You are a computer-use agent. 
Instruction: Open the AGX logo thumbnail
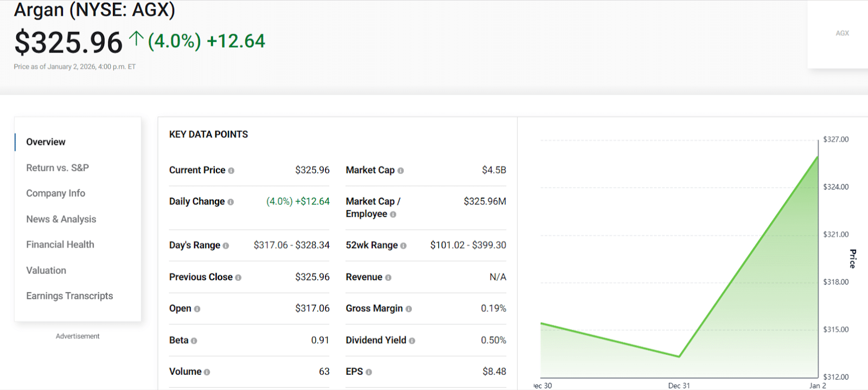coord(842,34)
